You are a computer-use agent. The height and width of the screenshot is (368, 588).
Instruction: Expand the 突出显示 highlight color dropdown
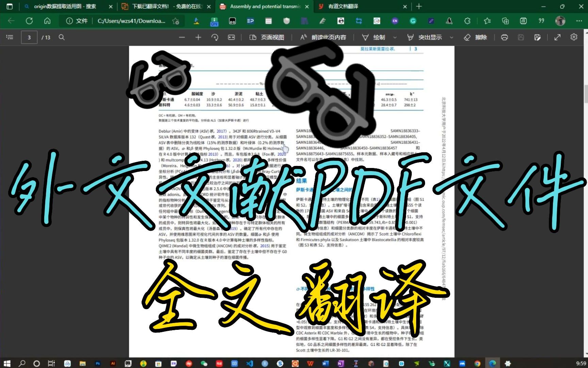pos(452,37)
